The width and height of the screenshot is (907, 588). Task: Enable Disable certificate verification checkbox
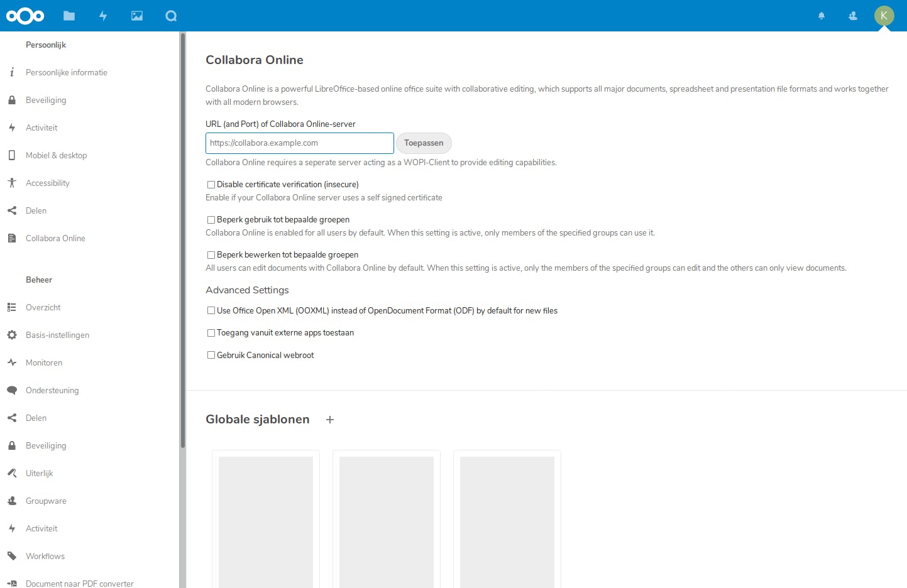coord(211,185)
